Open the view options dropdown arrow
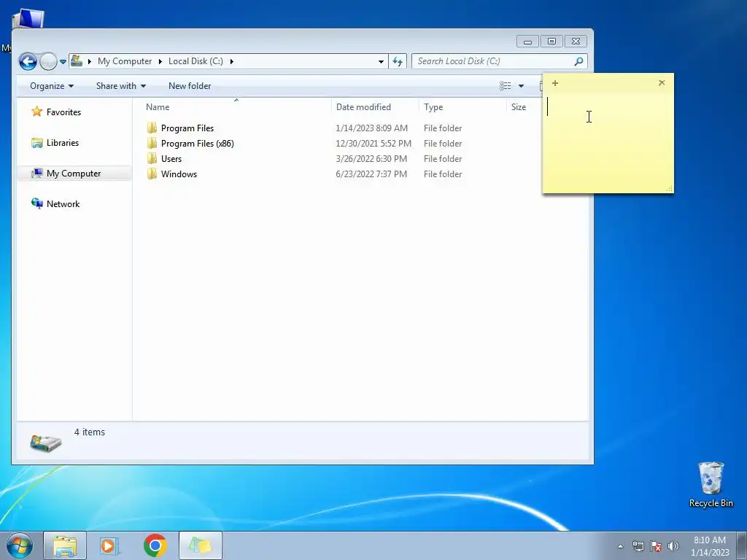The image size is (747, 560). [521, 86]
